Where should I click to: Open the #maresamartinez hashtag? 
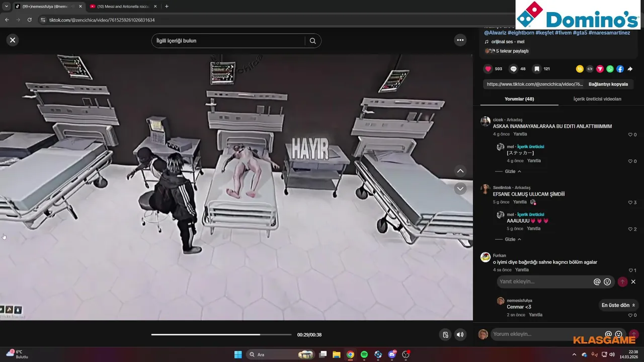[609, 33]
